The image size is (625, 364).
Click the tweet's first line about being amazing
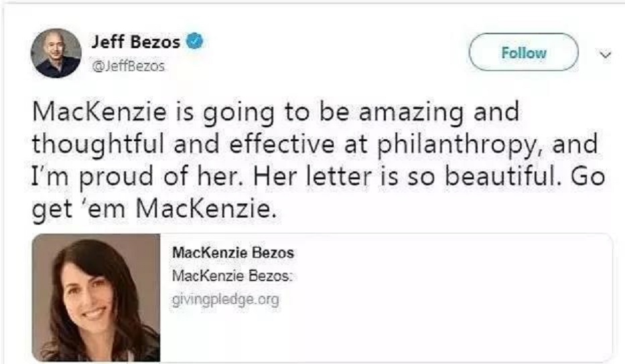275,112
